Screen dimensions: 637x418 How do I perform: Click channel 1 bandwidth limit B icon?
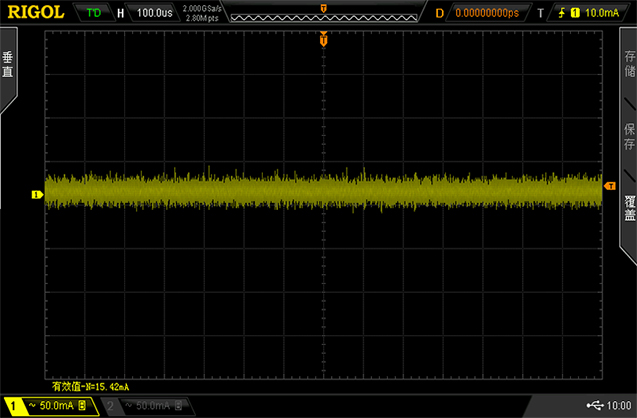(82, 405)
